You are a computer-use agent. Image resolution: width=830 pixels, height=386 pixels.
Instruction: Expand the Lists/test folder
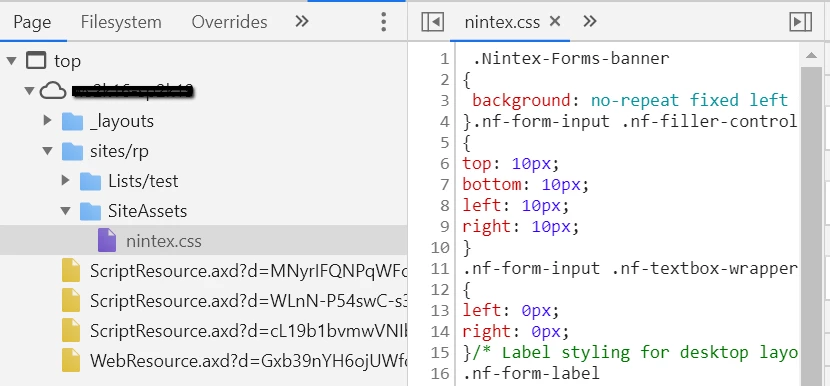tap(66, 181)
